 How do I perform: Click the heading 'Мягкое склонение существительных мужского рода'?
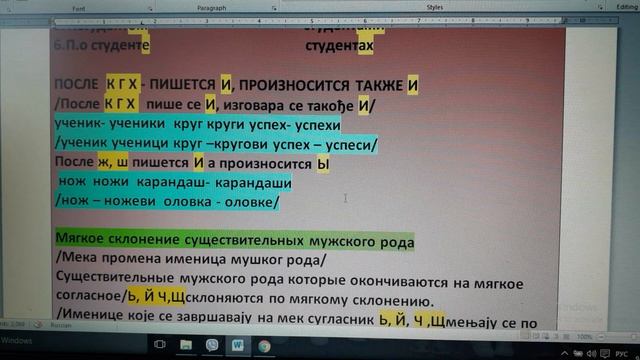tap(235, 240)
